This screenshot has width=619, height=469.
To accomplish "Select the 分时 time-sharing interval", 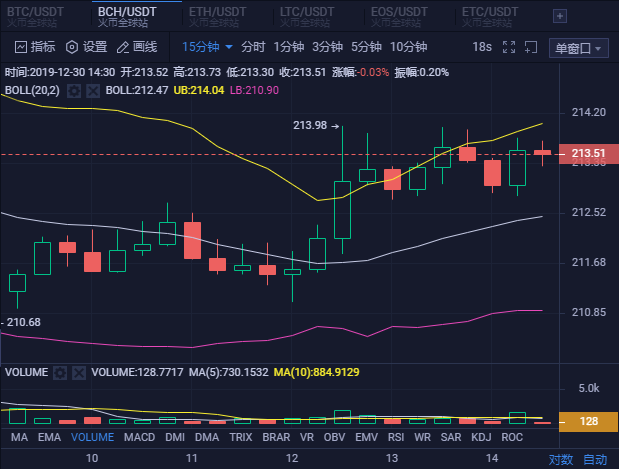I will click(253, 47).
